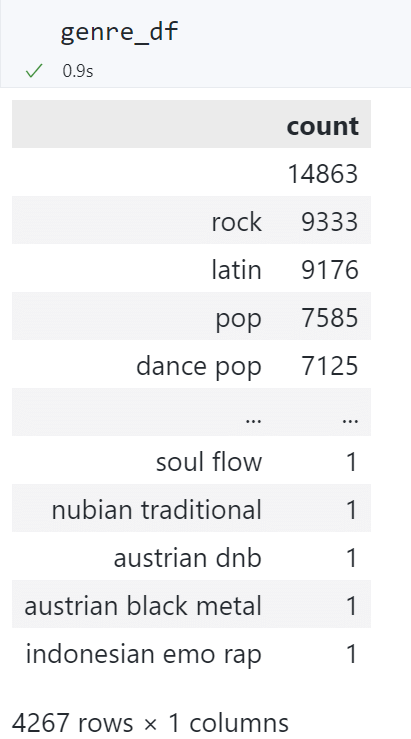This screenshot has height=739, width=411.
Task: Select the latin row index label
Action: [x=236, y=270]
